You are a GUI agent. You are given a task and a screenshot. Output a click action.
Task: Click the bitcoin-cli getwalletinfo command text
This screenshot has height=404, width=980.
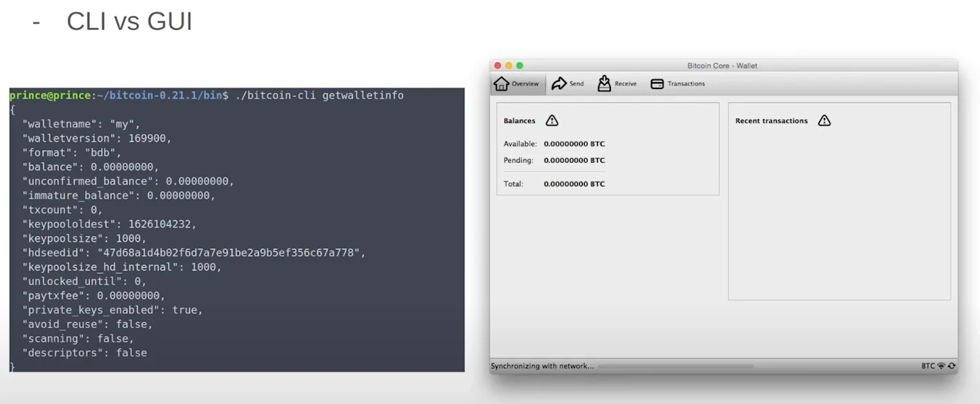click(319, 95)
